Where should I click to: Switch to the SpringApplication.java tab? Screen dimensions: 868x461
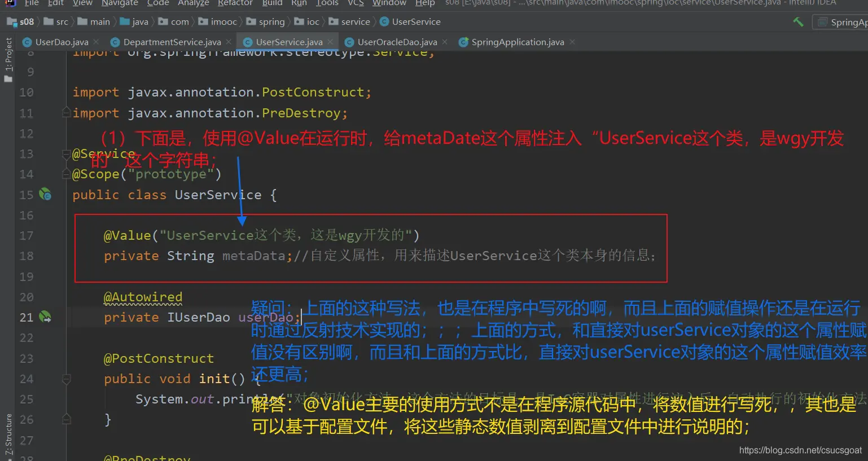click(x=518, y=42)
